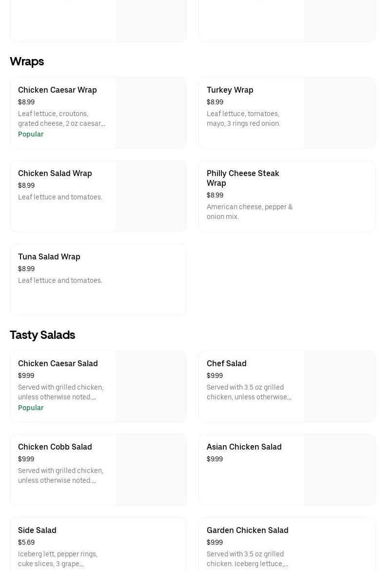
Task: Open the Chicken Caesar Wrap item
Action: pos(58,90)
